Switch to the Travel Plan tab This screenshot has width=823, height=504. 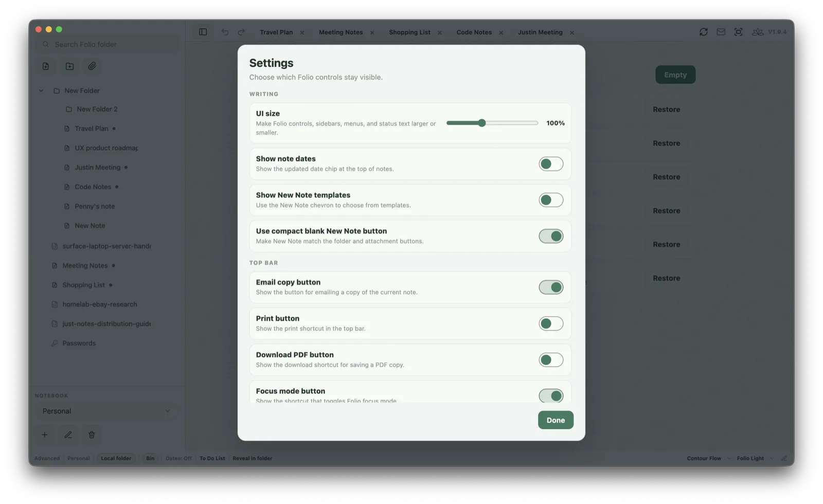(x=276, y=32)
